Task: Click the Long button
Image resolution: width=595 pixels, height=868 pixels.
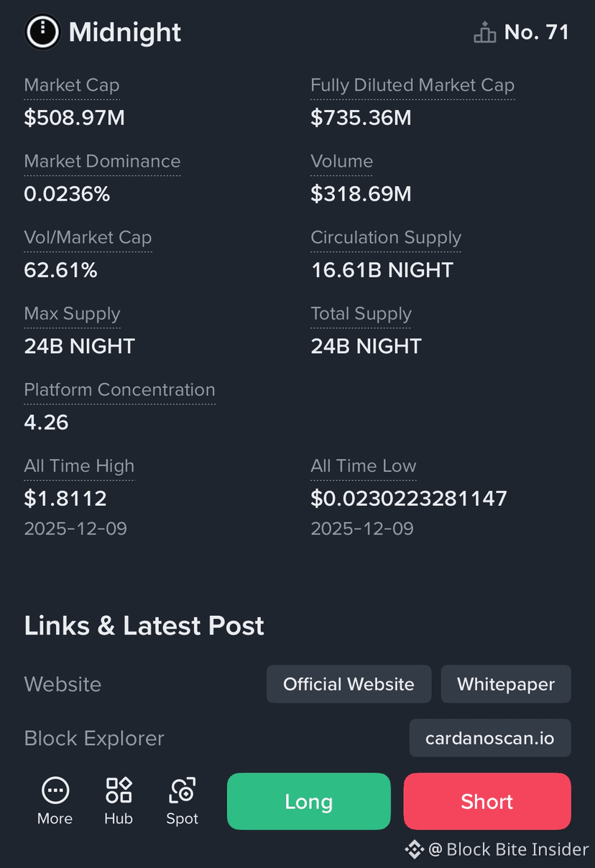Action: 309,801
